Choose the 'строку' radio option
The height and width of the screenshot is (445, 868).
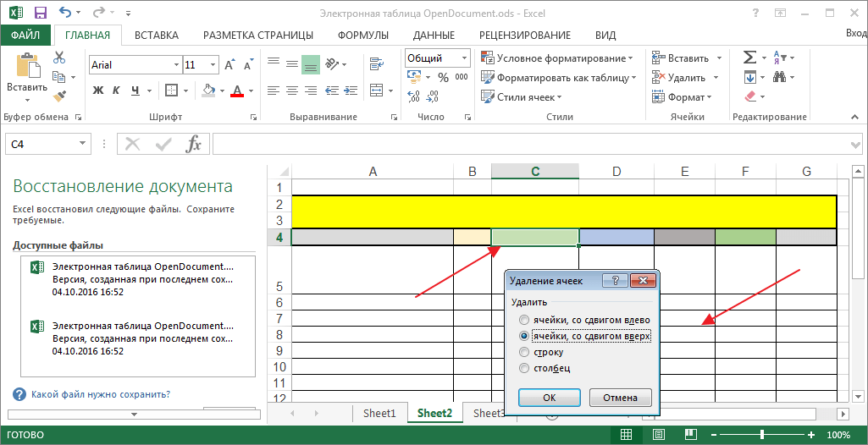point(525,352)
